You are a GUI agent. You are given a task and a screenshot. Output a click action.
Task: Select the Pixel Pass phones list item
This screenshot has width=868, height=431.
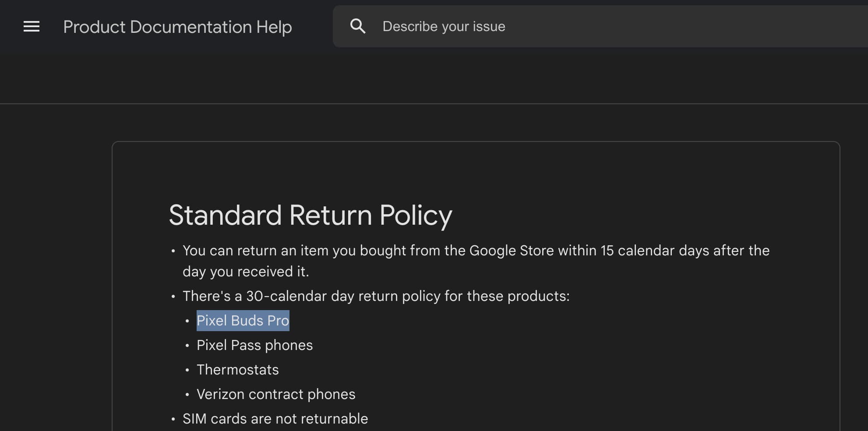click(x=254, y=345)
